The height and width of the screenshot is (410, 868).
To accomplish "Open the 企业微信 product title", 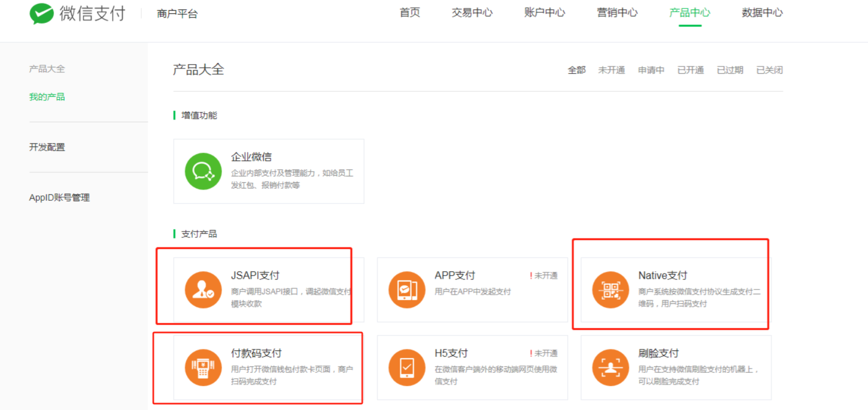I will coord(251,157).
